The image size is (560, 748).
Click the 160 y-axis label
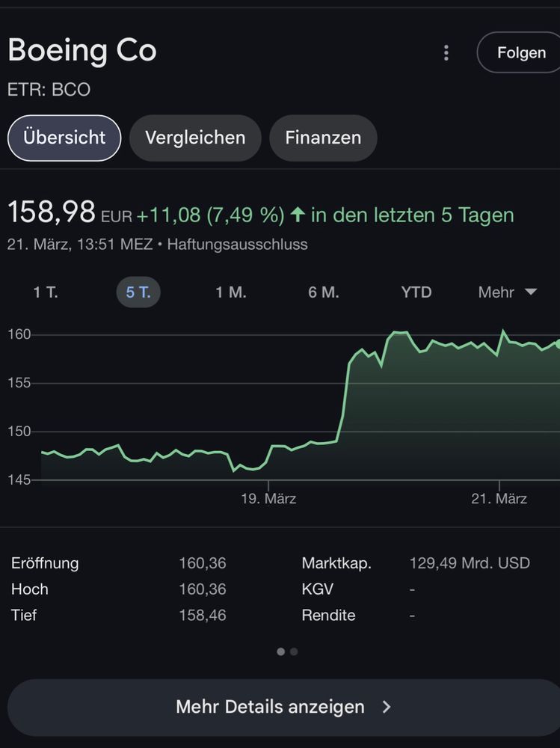tap(19, 334)
